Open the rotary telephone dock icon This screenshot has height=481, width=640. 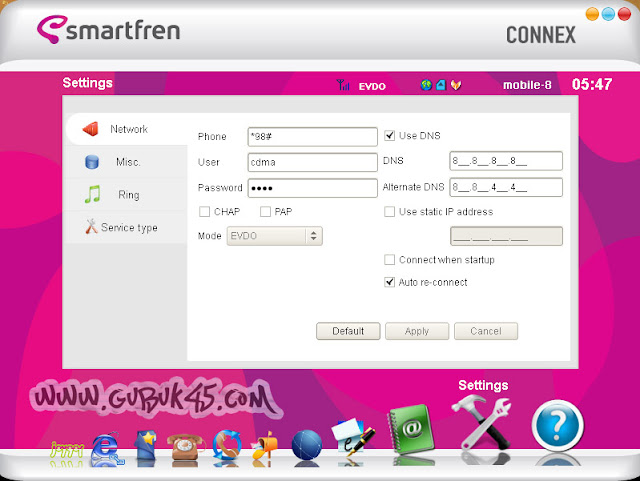point(186,447)
